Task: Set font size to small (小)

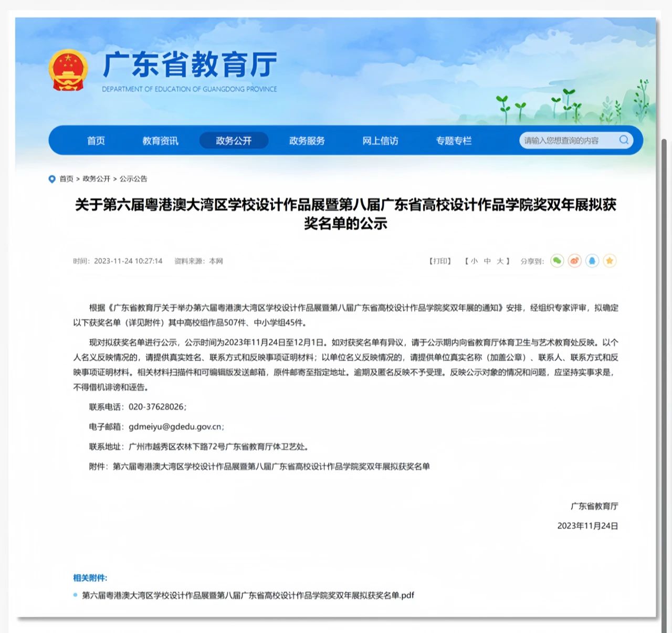Action: (474, 261)
